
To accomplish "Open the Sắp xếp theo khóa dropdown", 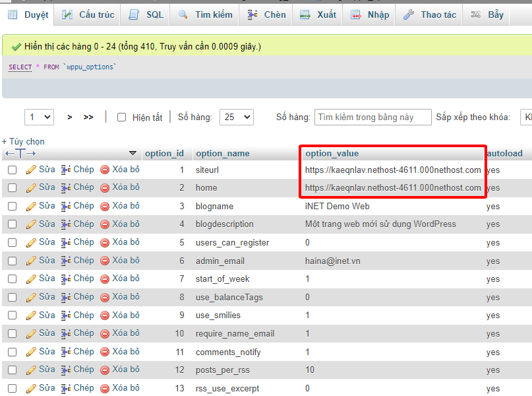I will [x=526, y=117].
